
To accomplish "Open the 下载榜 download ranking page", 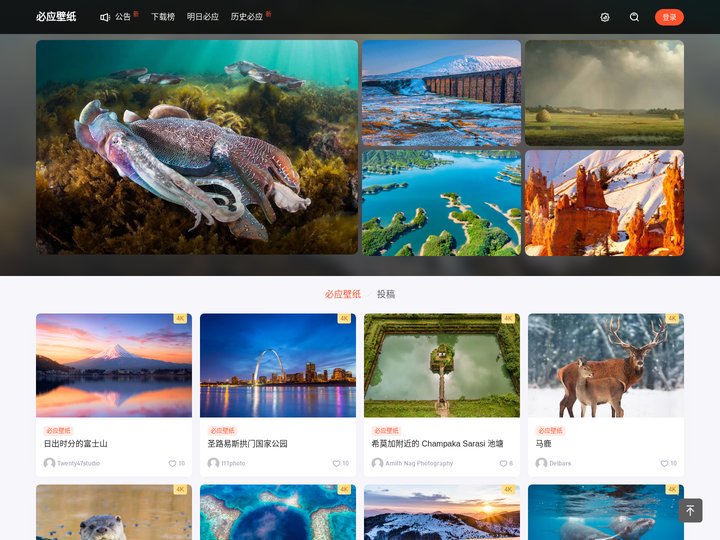I will (x=163, y=17).
